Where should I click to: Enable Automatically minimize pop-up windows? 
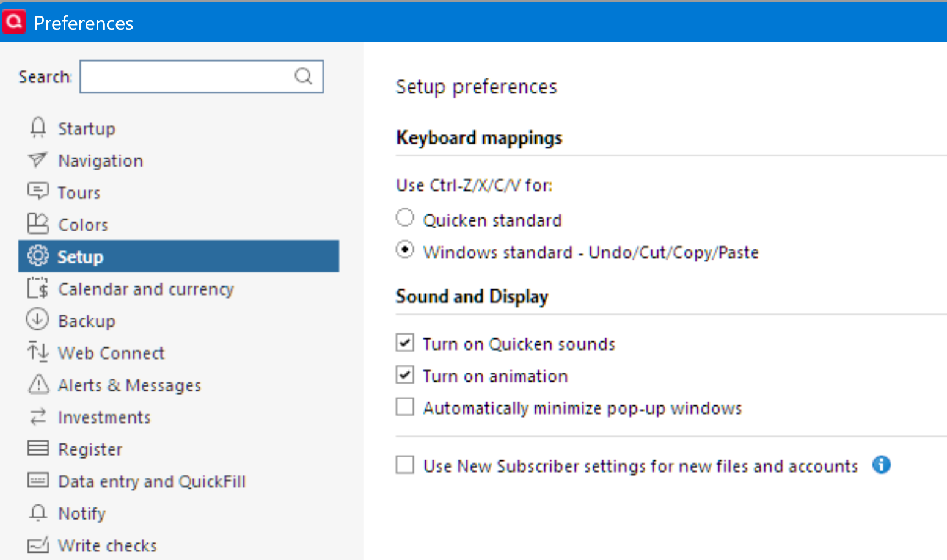tap(404, 407)
